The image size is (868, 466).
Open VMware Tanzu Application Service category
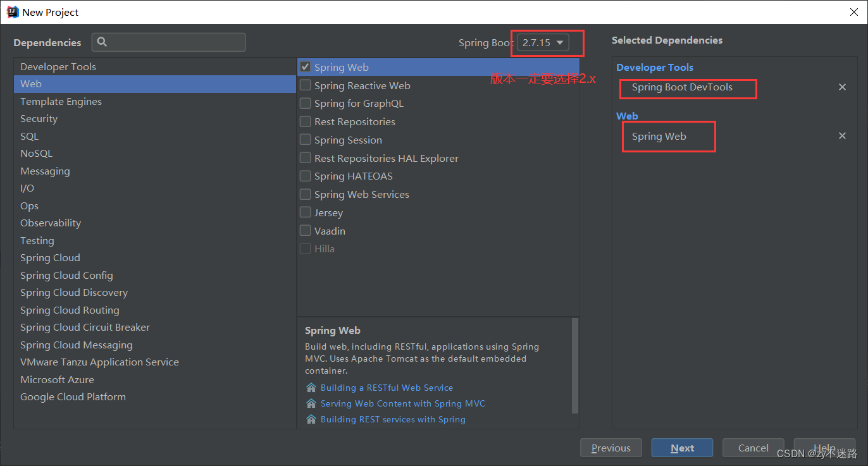(x=155, y=362)
